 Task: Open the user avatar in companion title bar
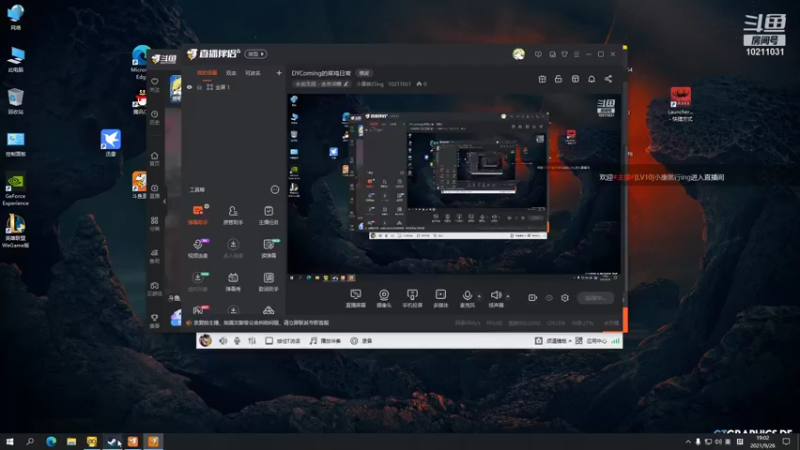coord(518,54)
